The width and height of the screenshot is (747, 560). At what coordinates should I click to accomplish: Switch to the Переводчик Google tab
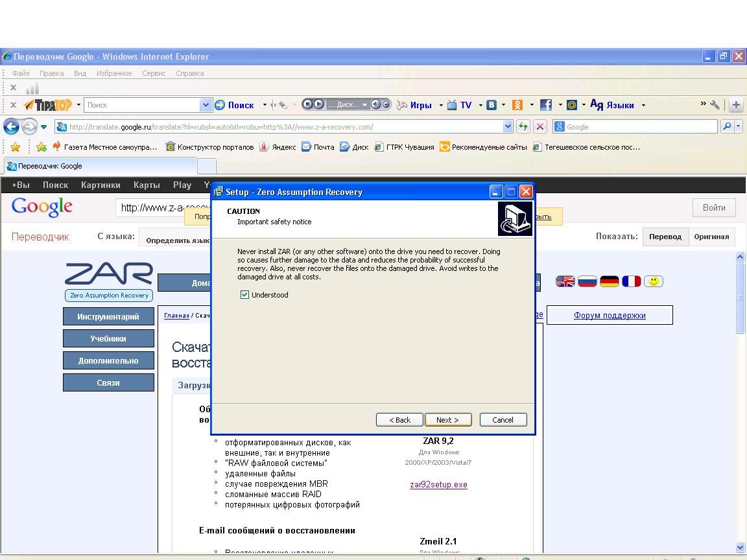pyautogui.click(x=101, y=166)
